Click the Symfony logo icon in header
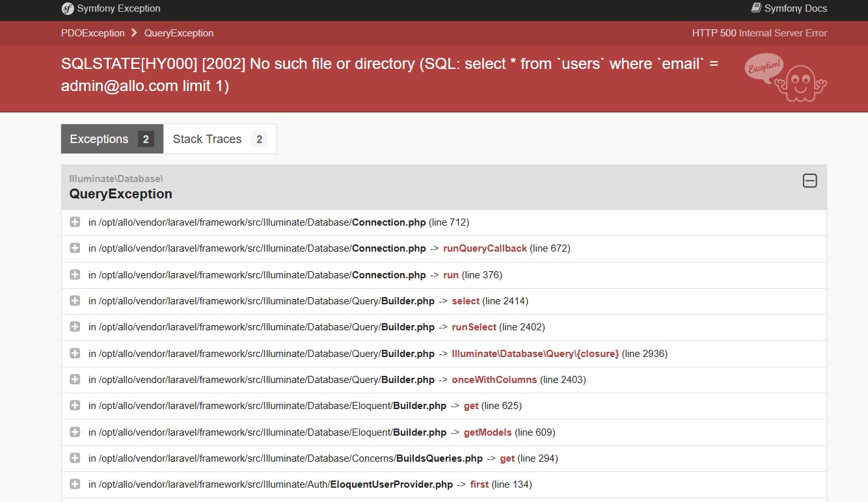Screen dimensions: 868x502 68,8
